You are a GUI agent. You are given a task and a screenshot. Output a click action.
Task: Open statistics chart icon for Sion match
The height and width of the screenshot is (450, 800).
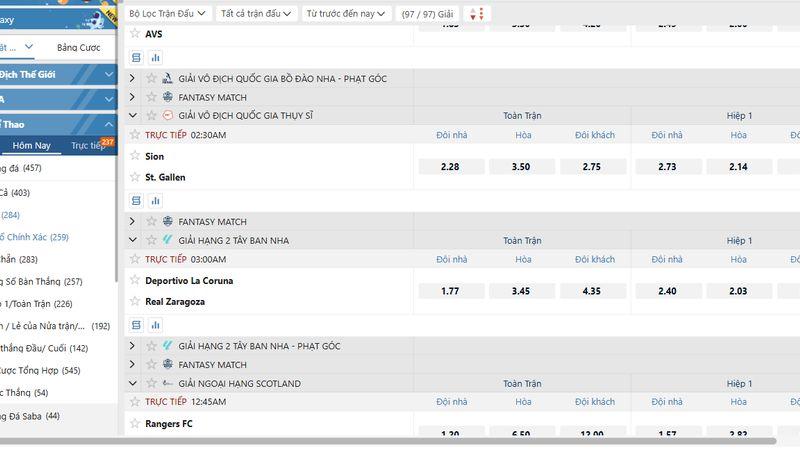(x=155, y=201)
